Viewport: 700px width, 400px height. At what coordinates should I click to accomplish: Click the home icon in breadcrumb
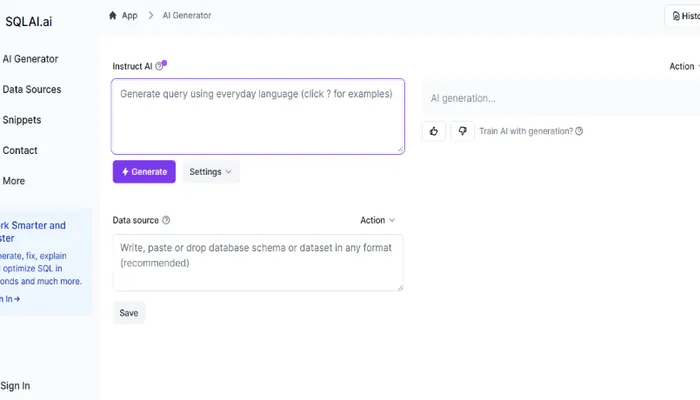click(x=112, y=16)
